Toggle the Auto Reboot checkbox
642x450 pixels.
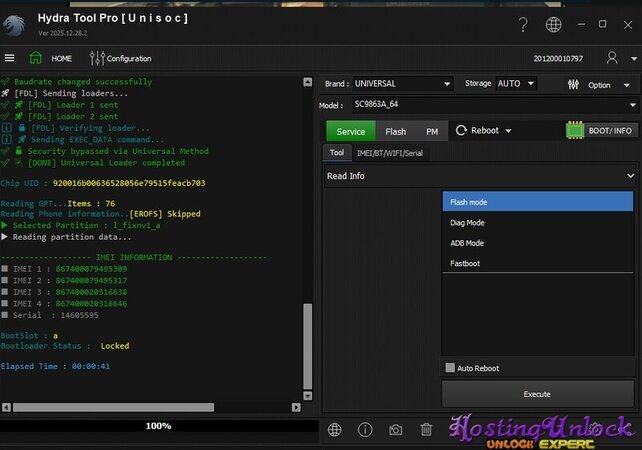click(x=450, y=368)
